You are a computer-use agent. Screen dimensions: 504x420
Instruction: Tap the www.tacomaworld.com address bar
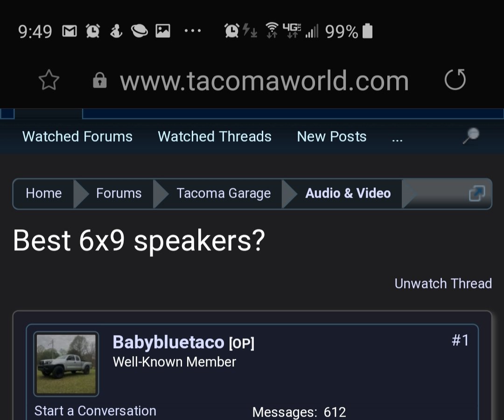[x=264, y=81]
